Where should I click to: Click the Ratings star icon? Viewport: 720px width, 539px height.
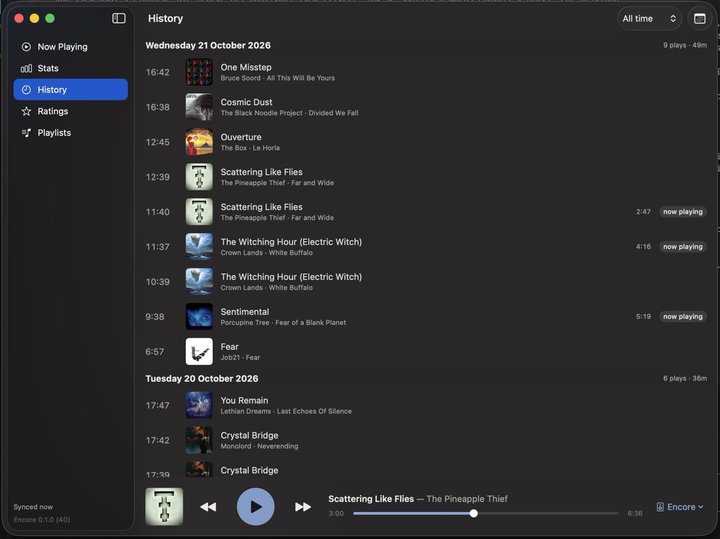coord(26,111)
